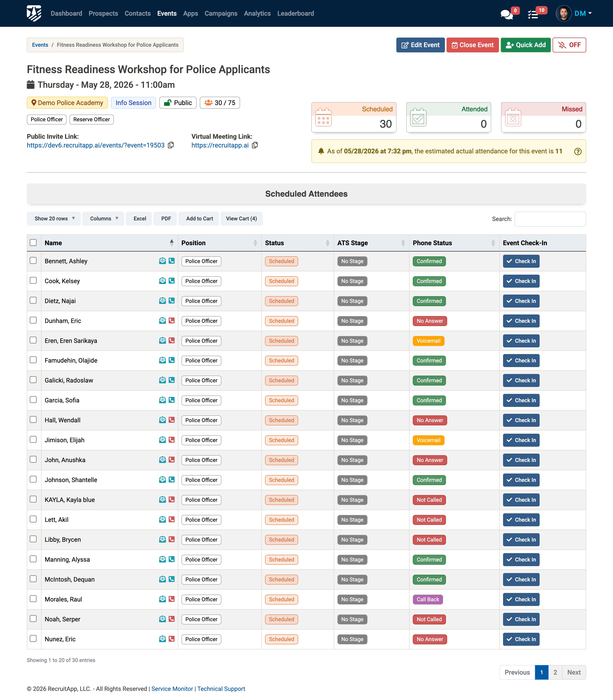This screenshot has width=613, height=700.
Task: Click red phone icon for Dunham, Eric
Action: 172,320
